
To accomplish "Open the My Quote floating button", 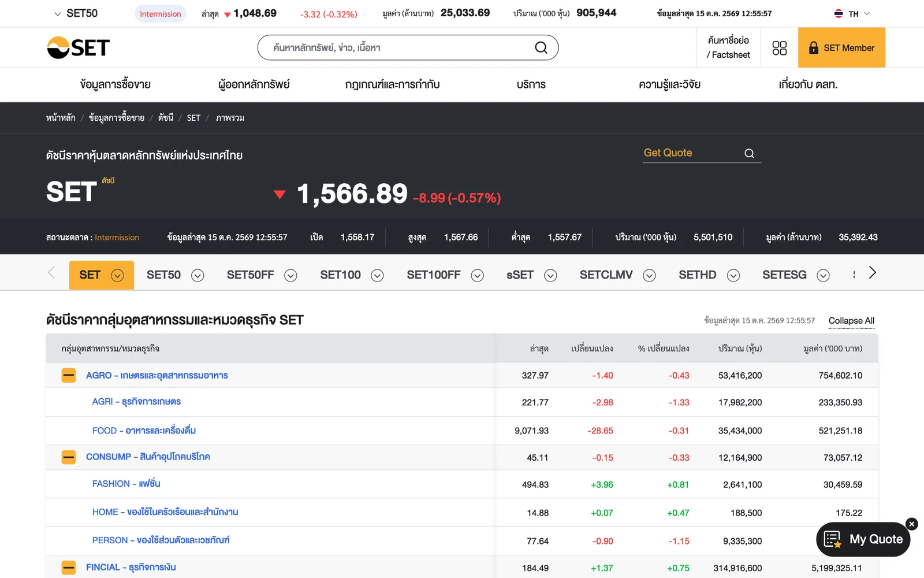I will coord(863,539).
